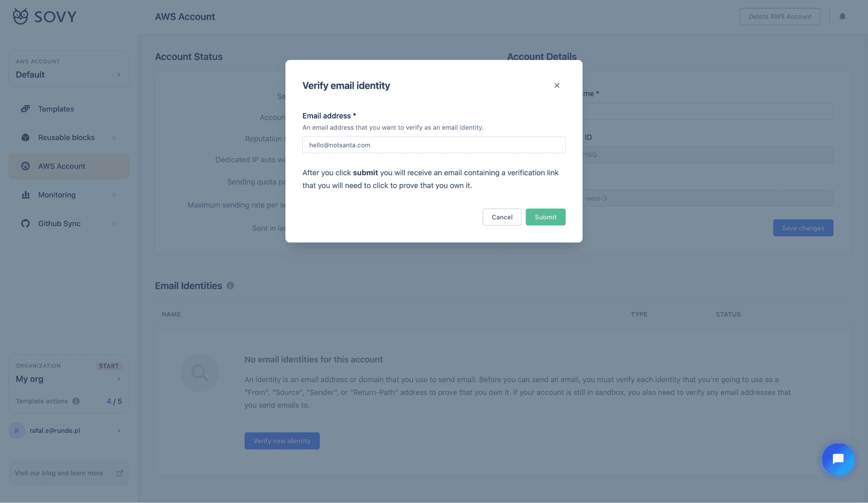Expand the My org organization selector
The height and width of the screenshot is (503, 868).
[x=68, y=379]
